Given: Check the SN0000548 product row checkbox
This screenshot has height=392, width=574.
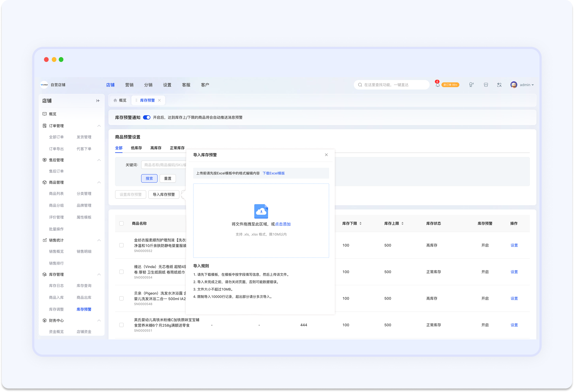Looking at the screenshot, I should [x=122, y=298].
